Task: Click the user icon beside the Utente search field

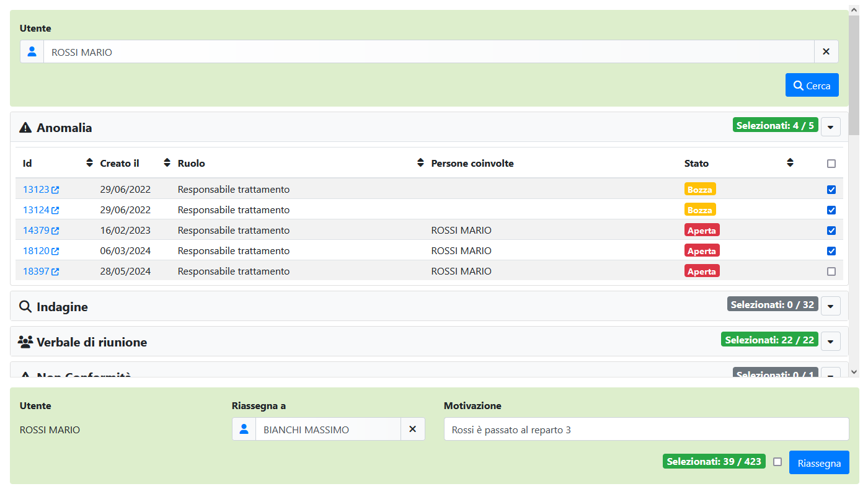Action: click(x=32, y=51)
